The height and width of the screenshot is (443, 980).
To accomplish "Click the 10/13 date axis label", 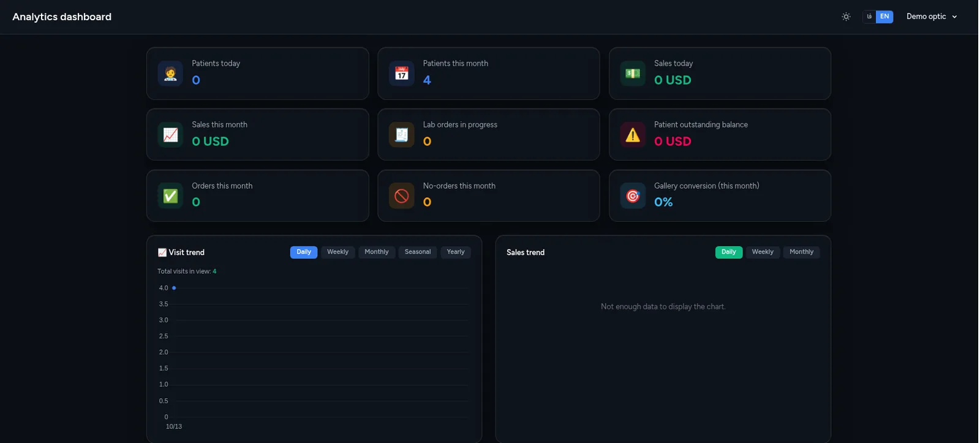I will [174, 426].
